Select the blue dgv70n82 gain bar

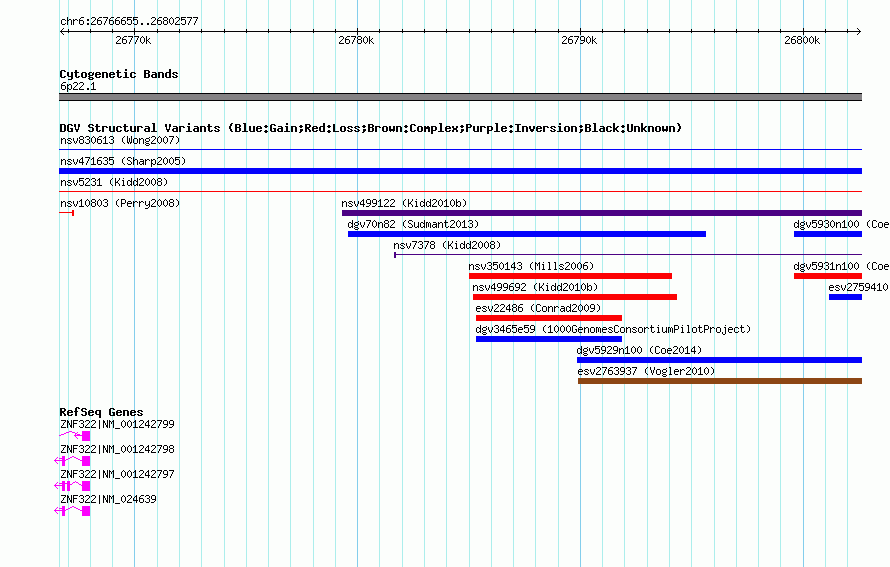point(527,234)
